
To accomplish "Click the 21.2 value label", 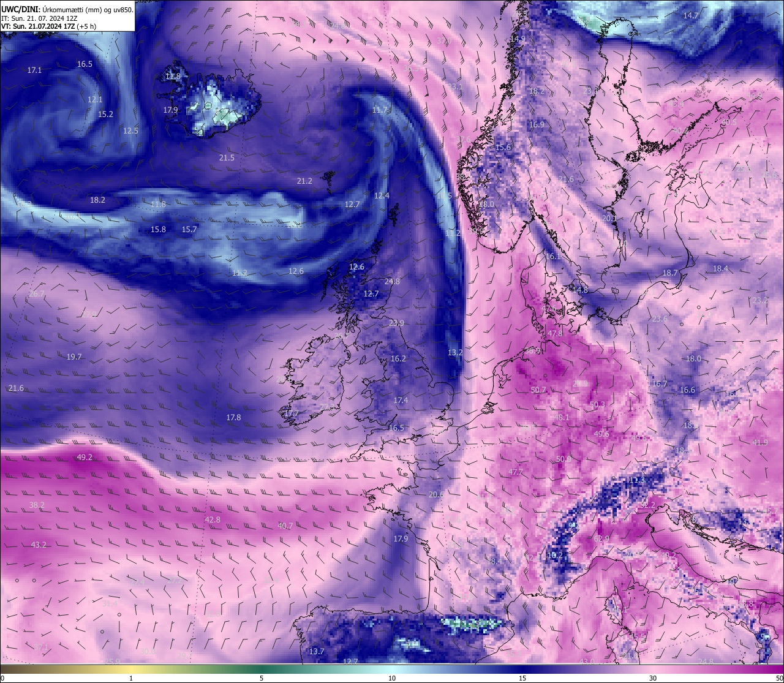I will point(304,181).
